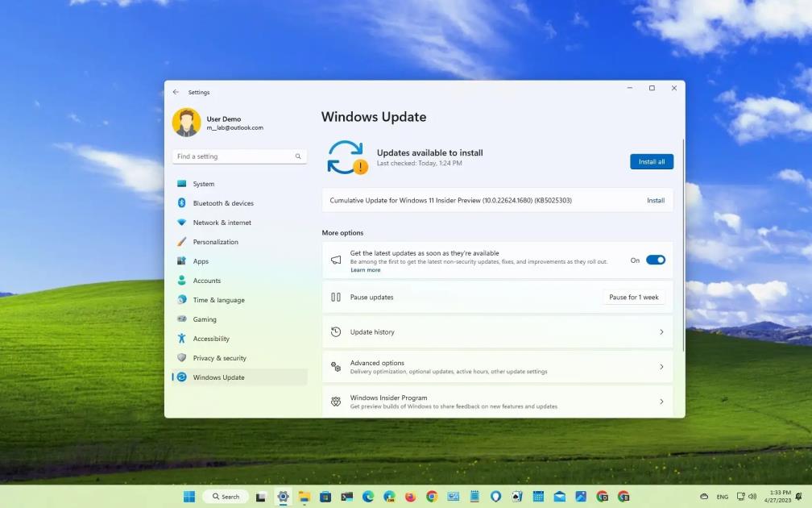Focus the Find a setting search box
Viewport: 812px width, 508px height.
(x=239, y=156)
